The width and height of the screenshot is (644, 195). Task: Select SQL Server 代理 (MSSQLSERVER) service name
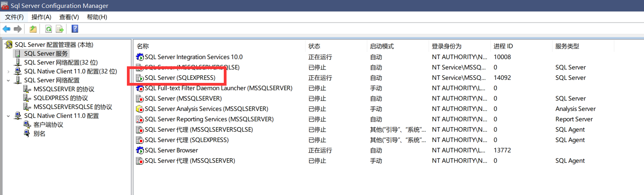click(x=190, y=161)
